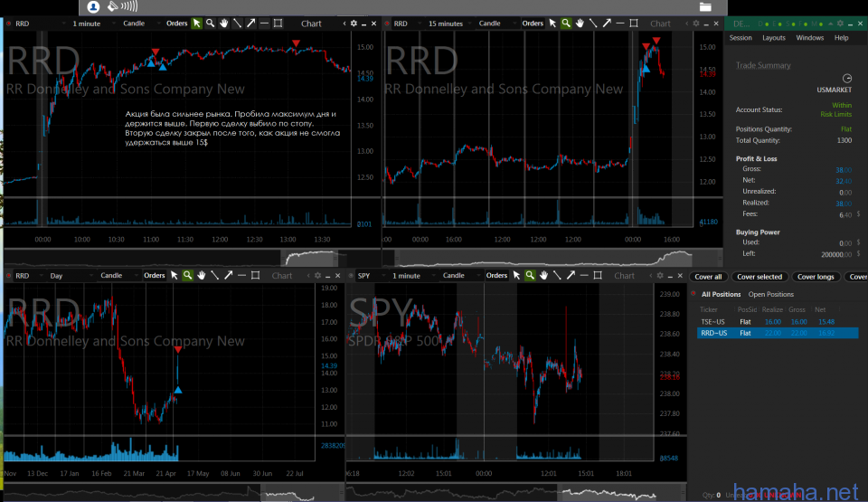Open settings gear of the 15 minutes chart
Screen dimensions: 868x502
(696, 24)
